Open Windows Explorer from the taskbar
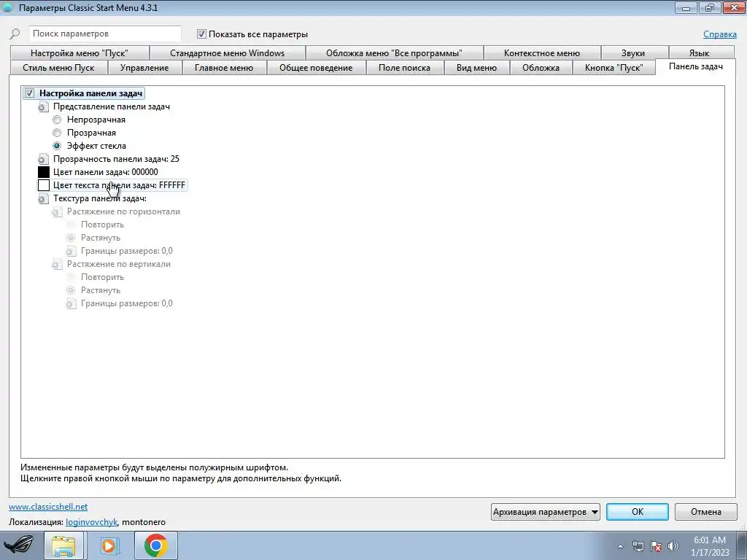The width and height of the screenshot is (747, 560). pyautogui.click(x=64, y=545)
